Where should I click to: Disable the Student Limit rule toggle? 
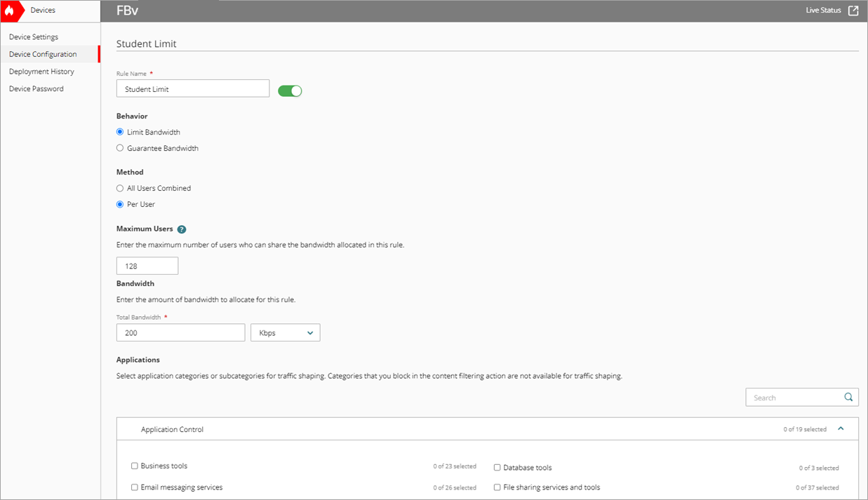tap(290, 90)
